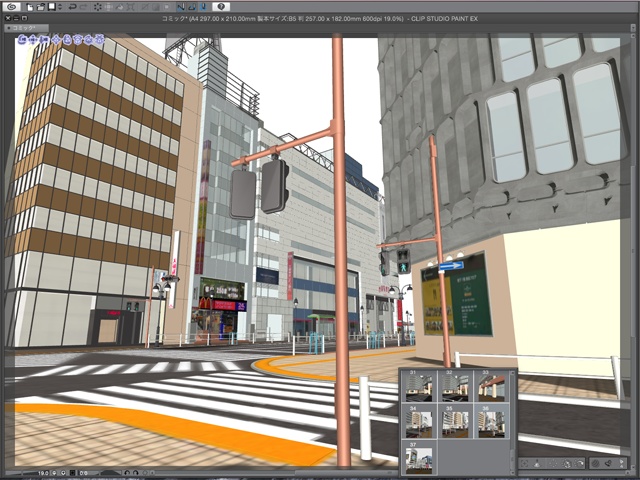The image size is (640, 480).
Task: Choose camera preset thumbnail 36
Action: [x=491, y=422]
